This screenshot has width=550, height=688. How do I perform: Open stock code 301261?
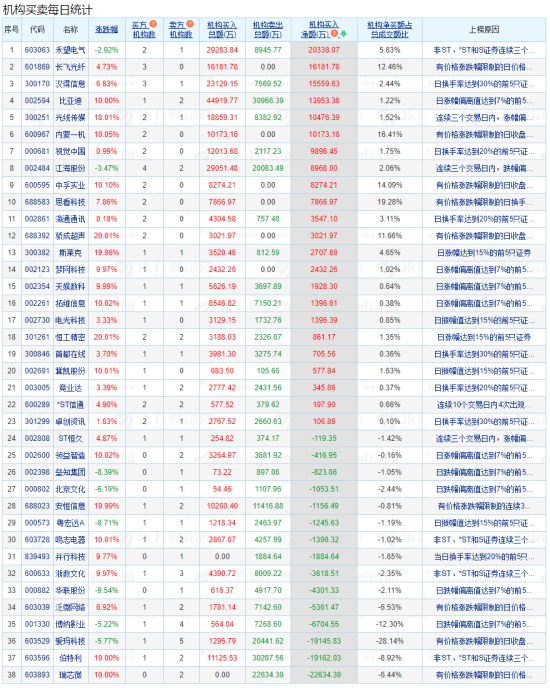(x=37, y=337)
